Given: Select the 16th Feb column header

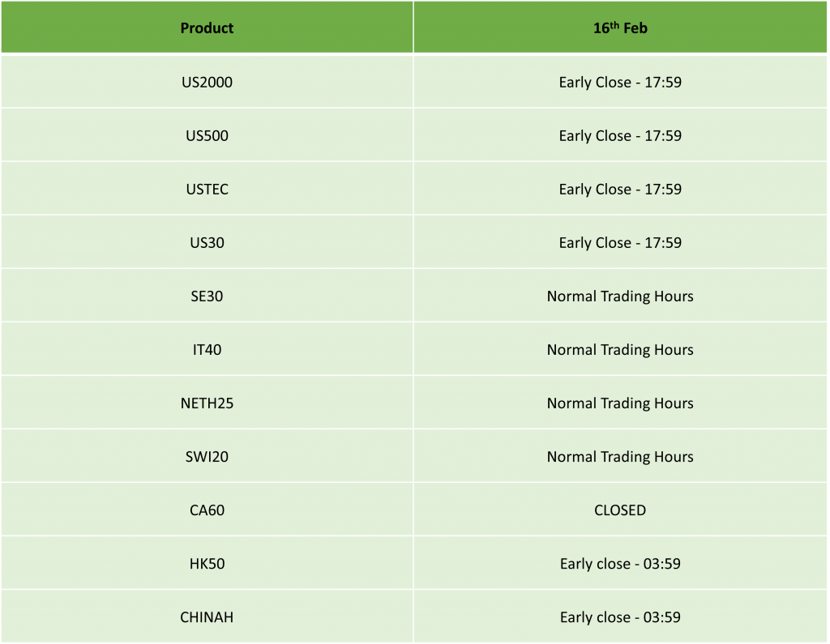Looking at the screenshot, I should click(x=620, y=28).
